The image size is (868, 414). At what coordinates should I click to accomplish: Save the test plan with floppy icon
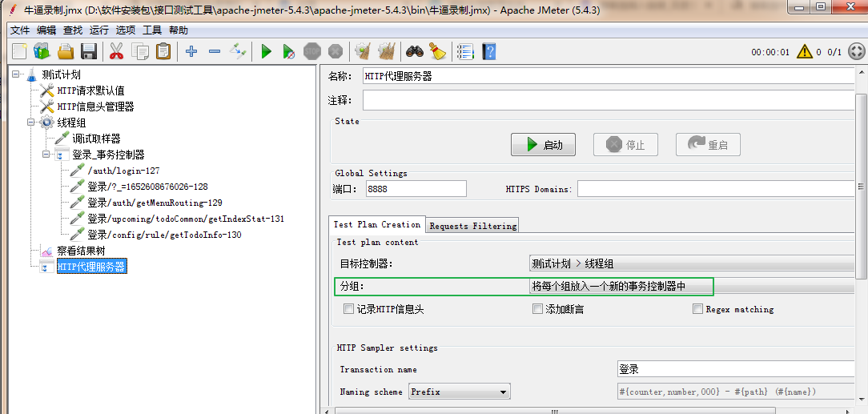89,51
